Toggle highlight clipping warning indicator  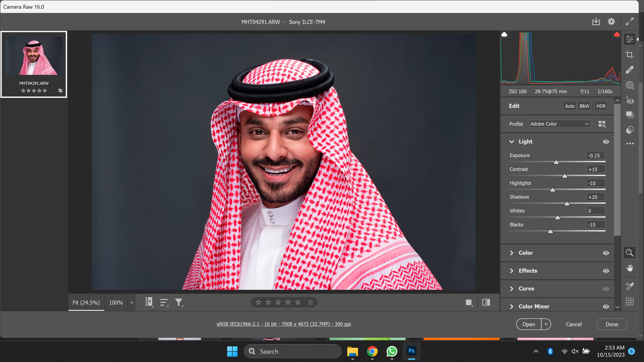coord(617,34)
